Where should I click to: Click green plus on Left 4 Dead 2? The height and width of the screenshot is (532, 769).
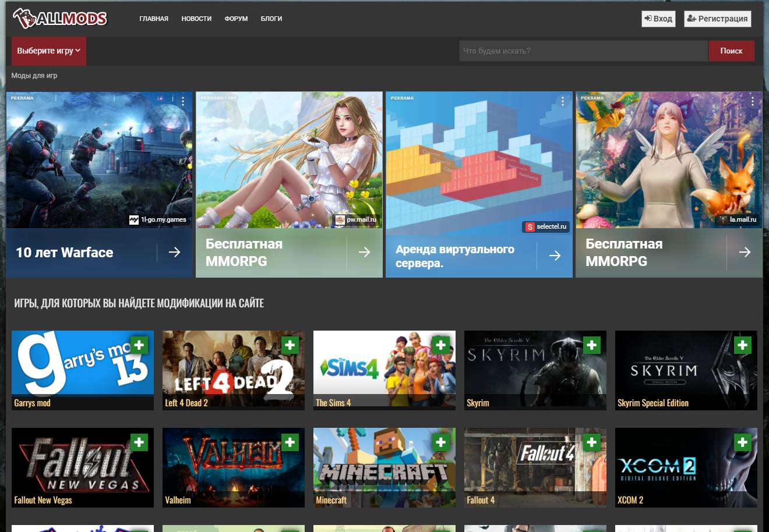pyautogui.click(x=290, y=345)
